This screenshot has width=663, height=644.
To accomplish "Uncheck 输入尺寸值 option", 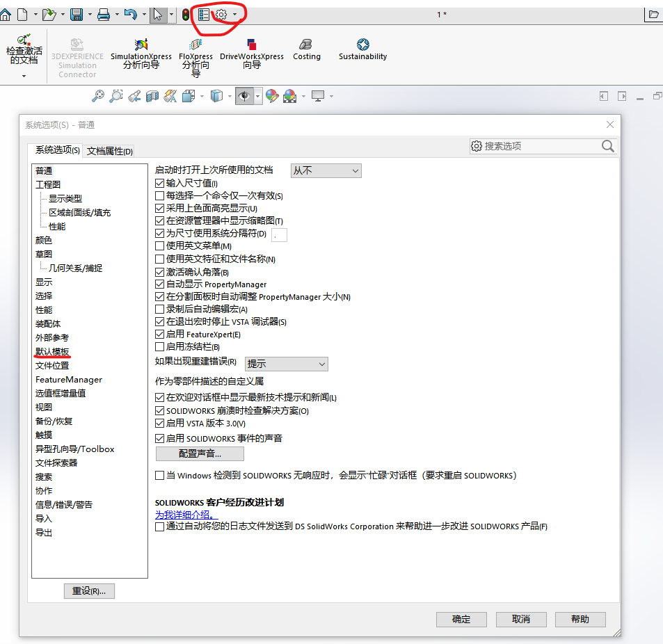I will coord(160,183).
